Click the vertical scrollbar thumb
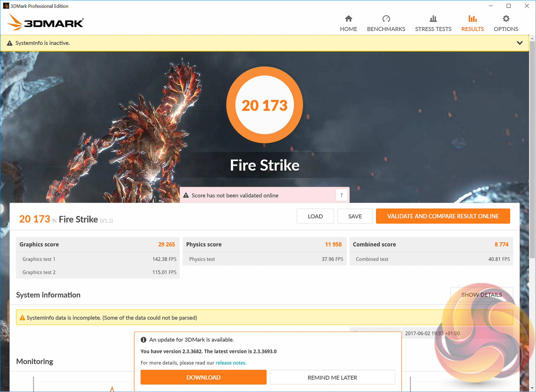536x392 pixels. coord(532,149)
